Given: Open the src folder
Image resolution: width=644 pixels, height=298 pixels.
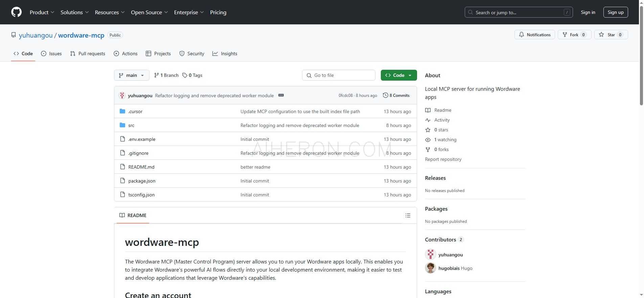Looking at the screenshot, I should click(x=131, y=125).
